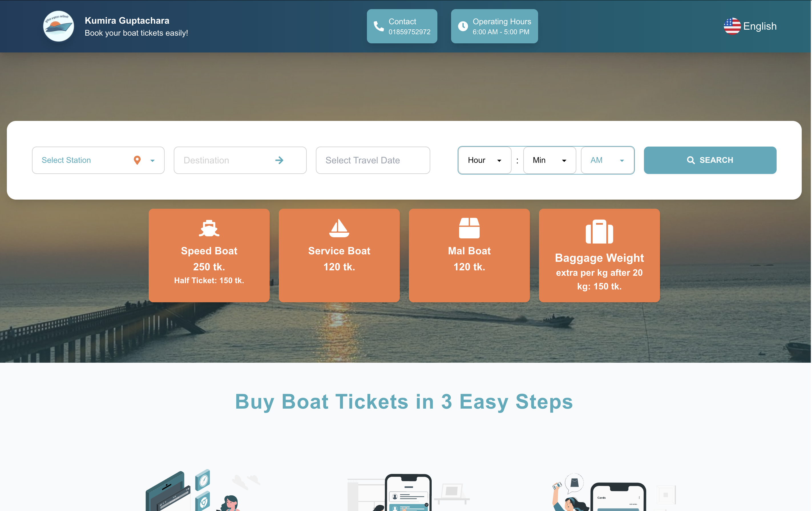Click the Select Travel Date field
Image resolution: width=812 pixels, height=511 pixels.
click(373, 160)
